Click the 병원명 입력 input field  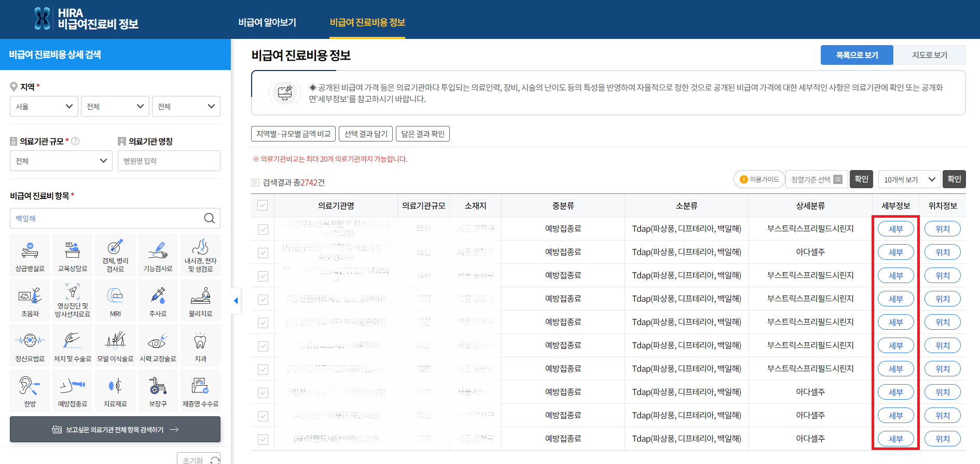[x=169, y=161]
